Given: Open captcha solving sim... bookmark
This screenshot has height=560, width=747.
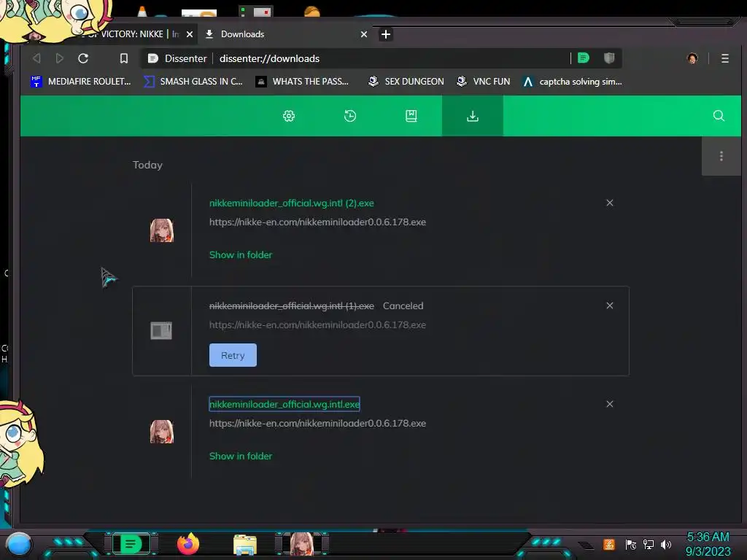Looking at the screenshot, I should pos(572,82).
